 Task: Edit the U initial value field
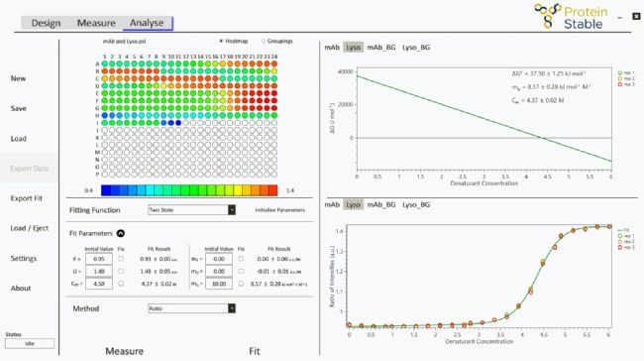[98, 272]
